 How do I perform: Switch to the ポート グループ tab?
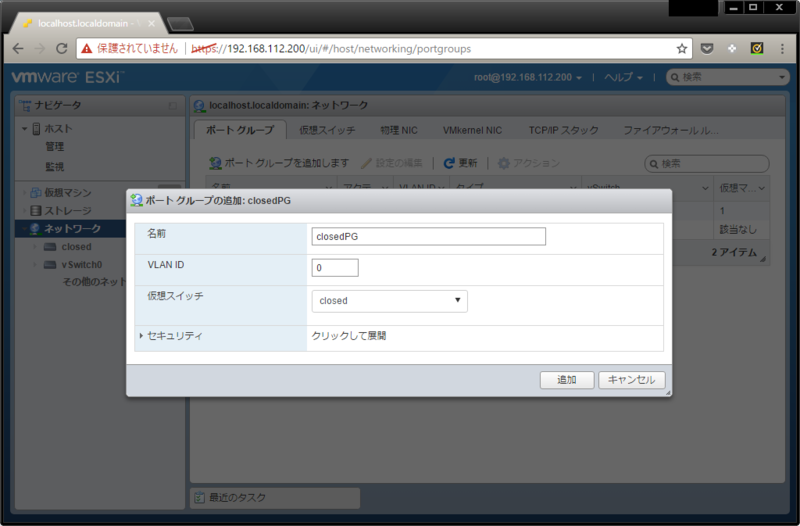pyautogui.click(x=240, y=130)
